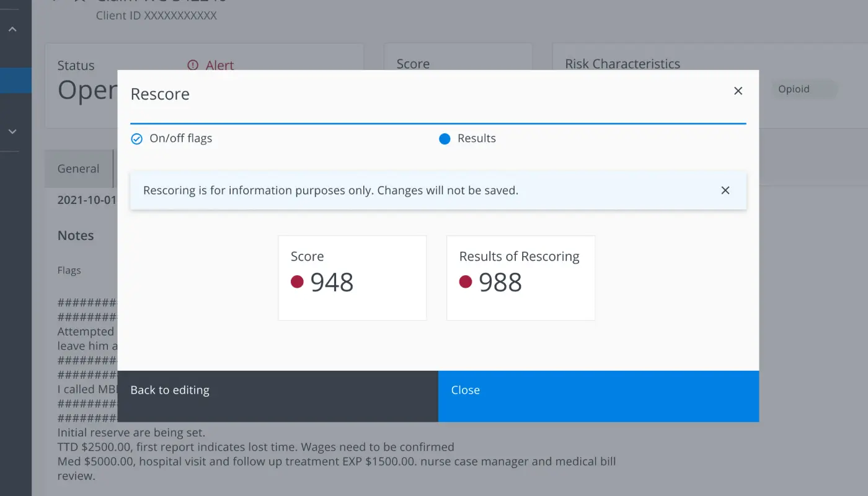Image resolution: width=868 pixels, height=496 pixels.
Task: Select the On/off flags step label
Action: pos(180,139)
